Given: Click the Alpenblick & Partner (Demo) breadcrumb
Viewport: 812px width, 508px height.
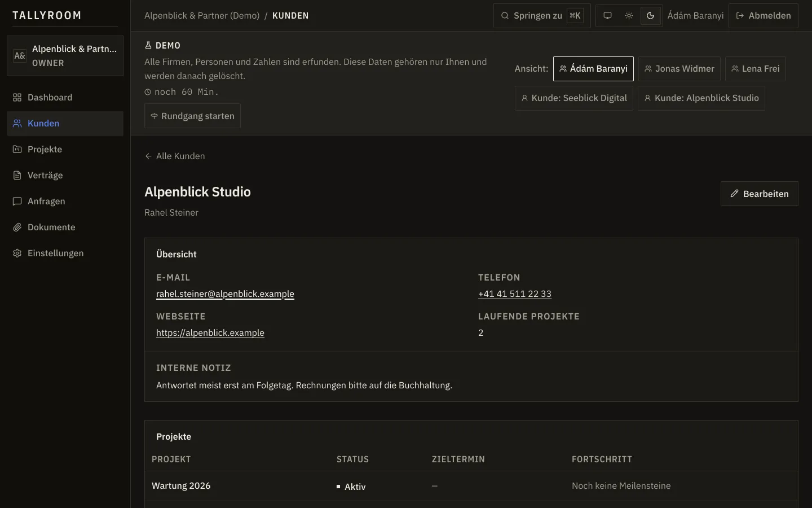Looking at the screenshot, I should [x=202, y=16].
